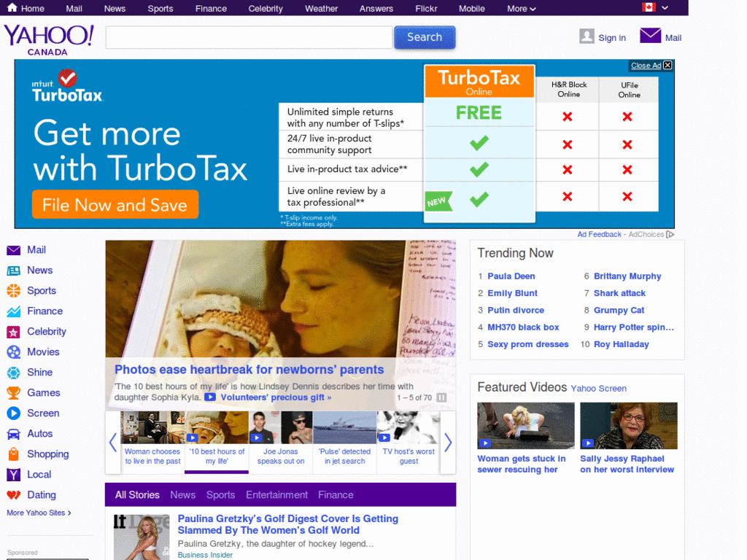Click the Shine icon in sidebar
Image resolution: width=747 pixels, height=560 pixels.
[x=13, y=373]
